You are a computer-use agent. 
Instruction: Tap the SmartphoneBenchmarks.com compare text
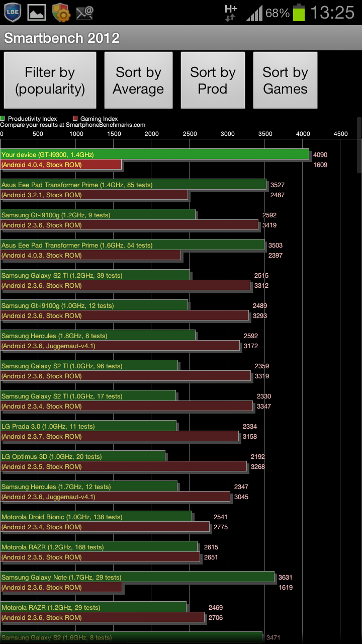(73, 125)
